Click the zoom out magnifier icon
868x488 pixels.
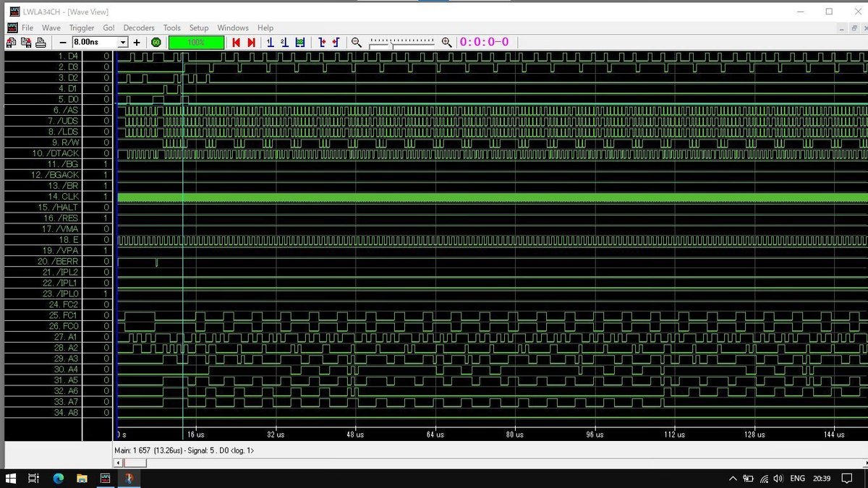click(x=357, y=43)
